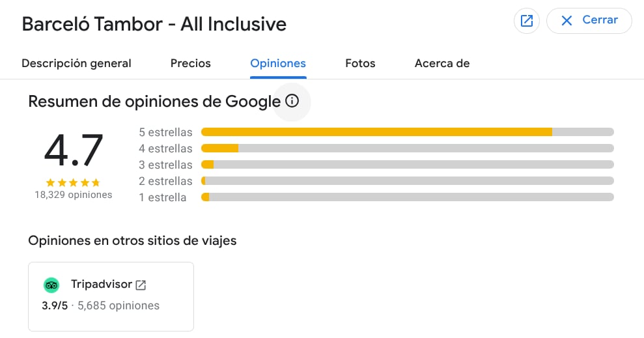
Task: Click the 1 estrella rating bar
Action: click(x=407, y=197)
